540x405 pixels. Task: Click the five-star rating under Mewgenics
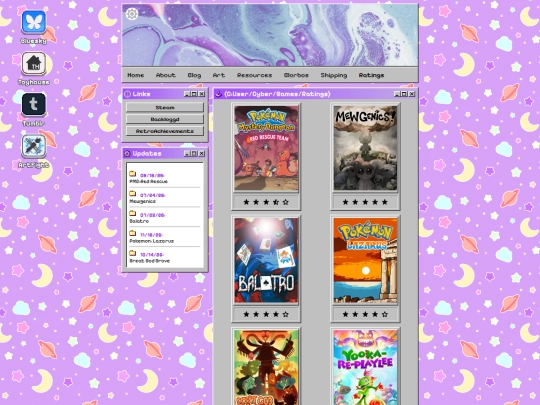coord(365,202)
